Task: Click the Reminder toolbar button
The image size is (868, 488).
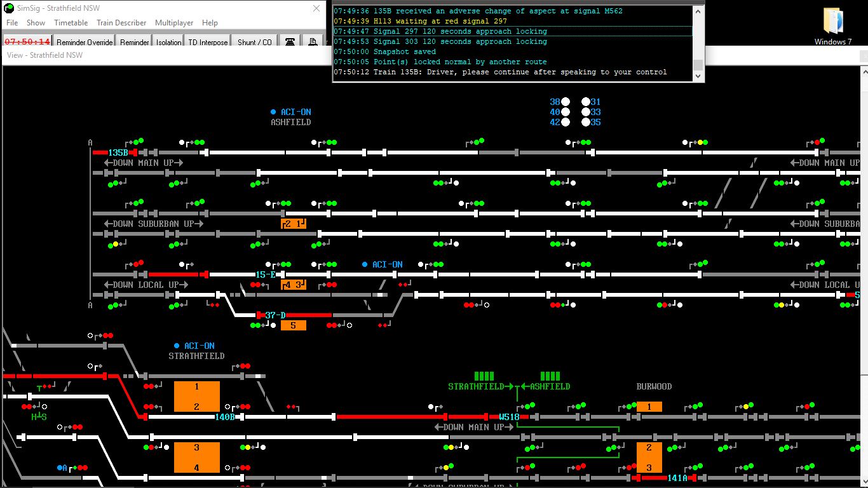Action: (134, 42)
